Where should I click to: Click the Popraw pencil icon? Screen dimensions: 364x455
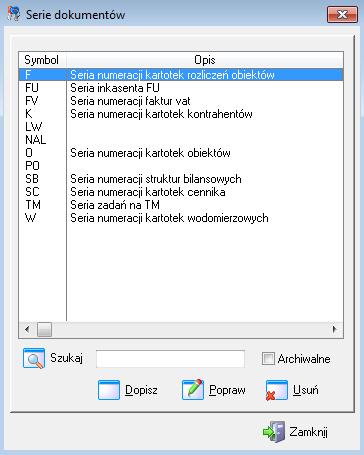193,390
